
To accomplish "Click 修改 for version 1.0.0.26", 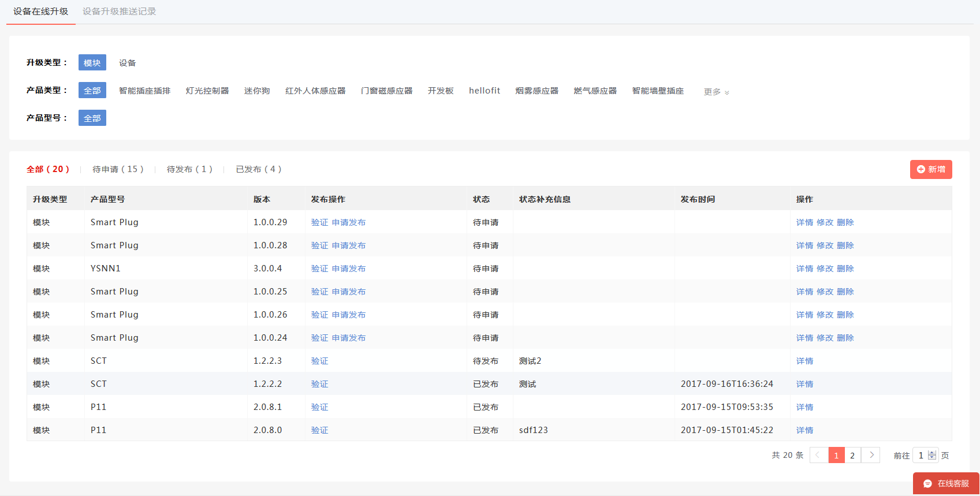I will (x=825, y=315).
